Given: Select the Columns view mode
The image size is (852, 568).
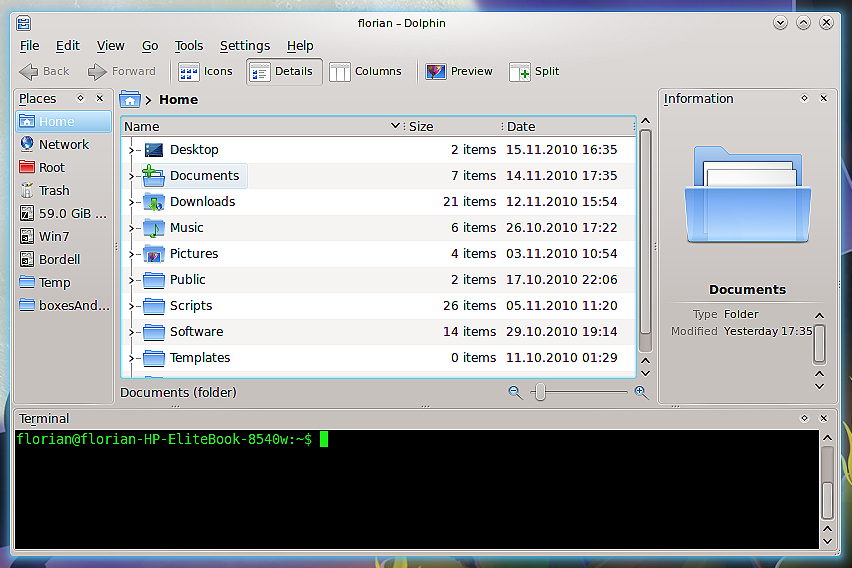Looking at the screenshot, I should coord(366,71).
